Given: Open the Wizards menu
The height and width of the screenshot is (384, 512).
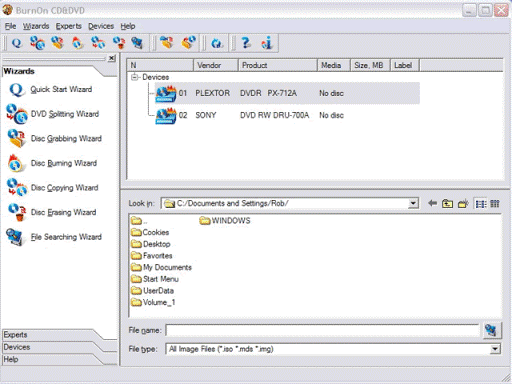Looking at the screenshot, I should coord(36,26).
